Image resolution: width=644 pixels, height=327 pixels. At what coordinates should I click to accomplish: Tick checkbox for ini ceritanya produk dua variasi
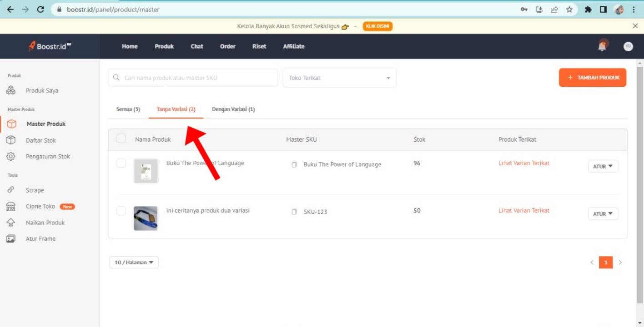pos(121,210)
